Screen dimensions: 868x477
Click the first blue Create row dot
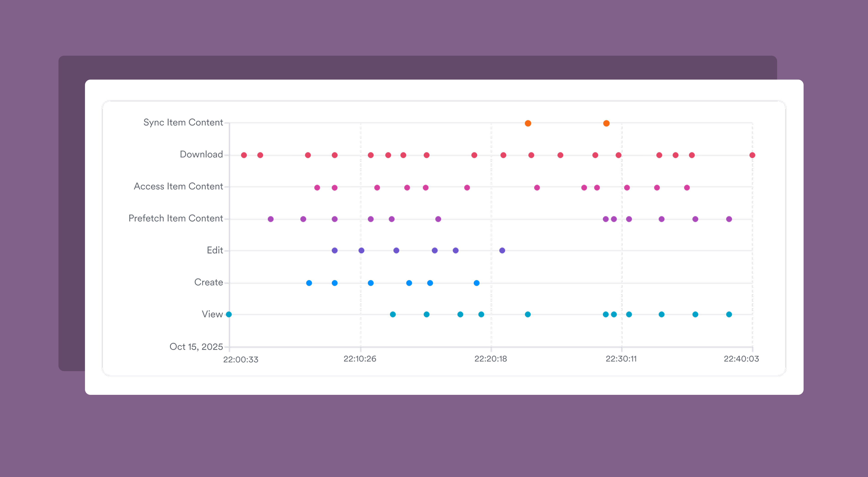click(x=309, y=283)
